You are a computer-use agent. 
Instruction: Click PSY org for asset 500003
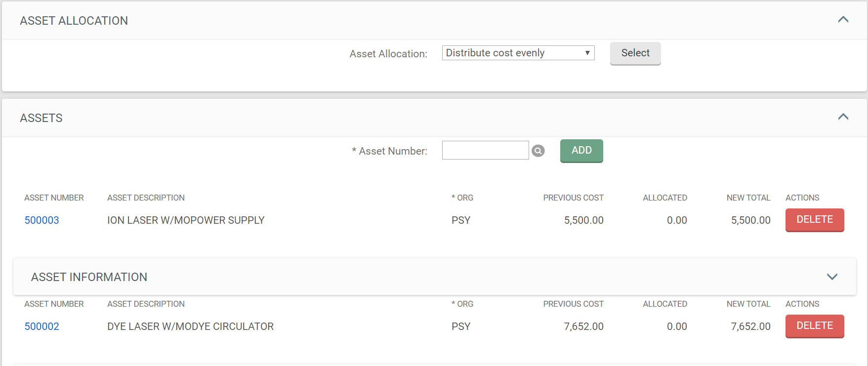pyautogui.click(x=460, y=220)
